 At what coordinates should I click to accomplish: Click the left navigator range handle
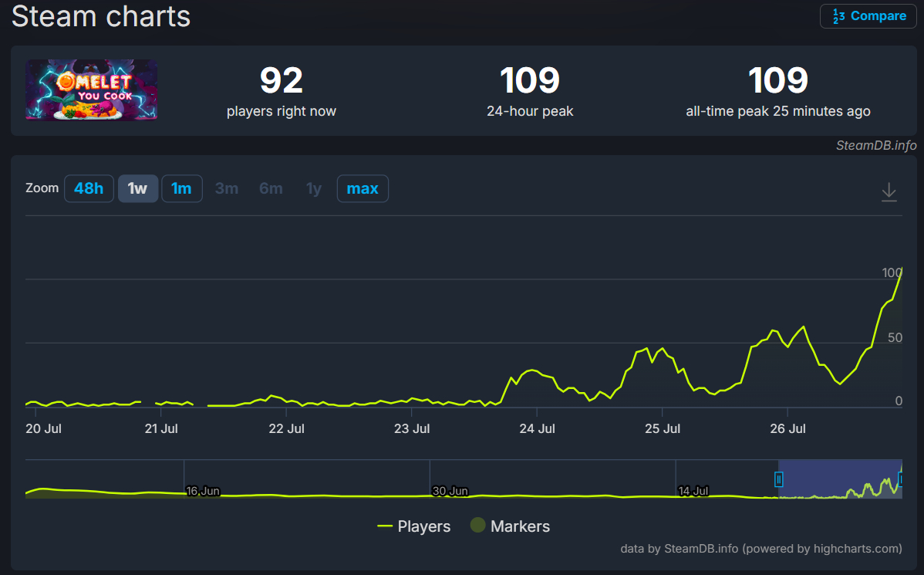tap(779, 480)
